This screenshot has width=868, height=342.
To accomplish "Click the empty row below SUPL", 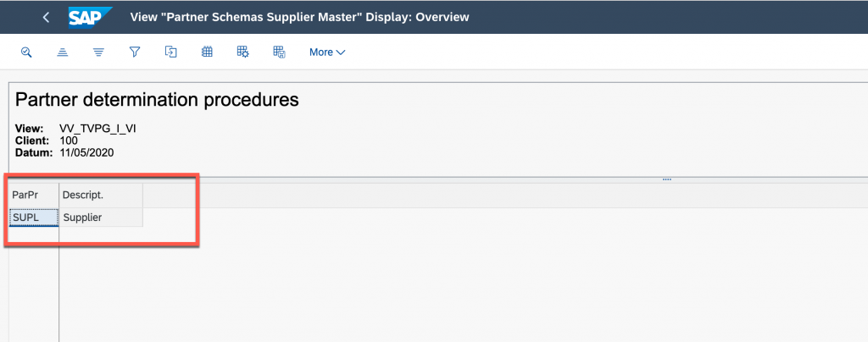I will (34, 234).
